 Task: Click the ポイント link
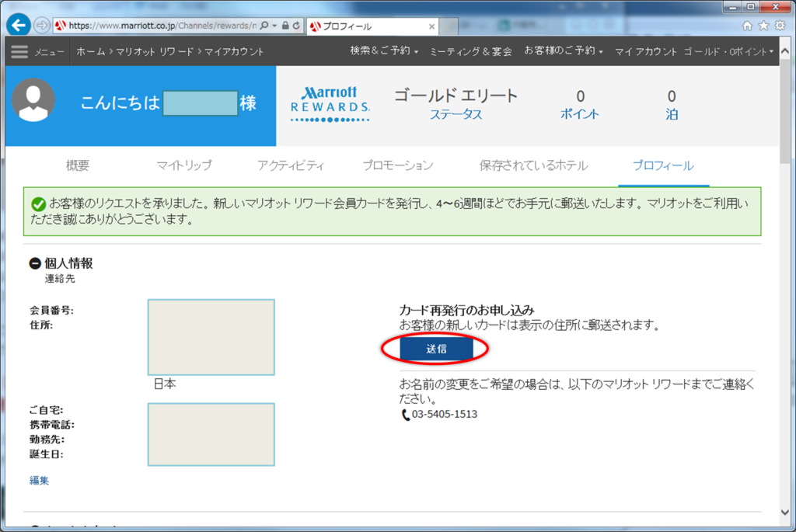pyautogui.click(x=580, y=114)
